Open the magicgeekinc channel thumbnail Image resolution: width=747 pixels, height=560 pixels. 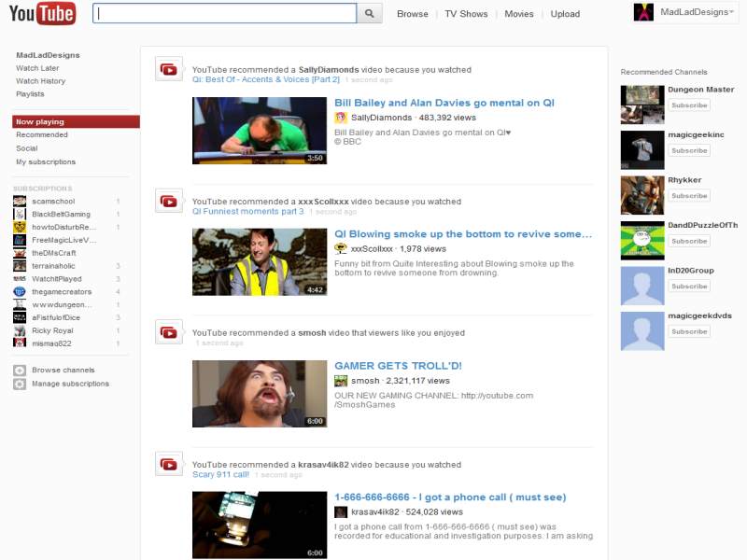tap(642, 150)
